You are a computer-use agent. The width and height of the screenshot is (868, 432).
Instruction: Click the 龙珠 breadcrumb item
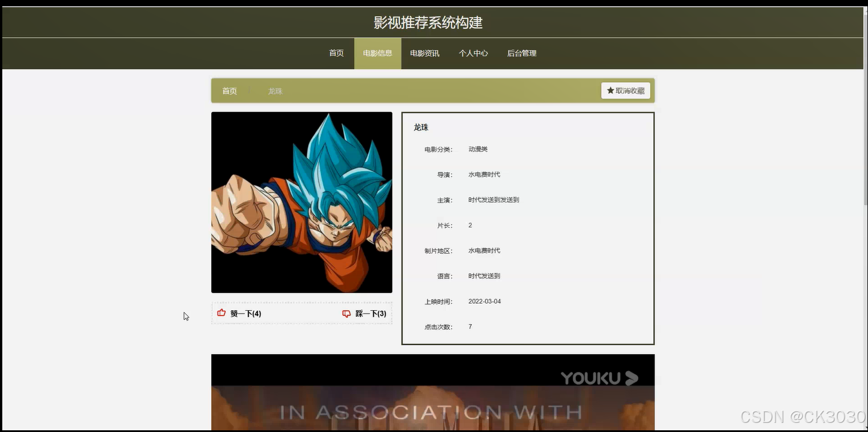click(275, 91)
